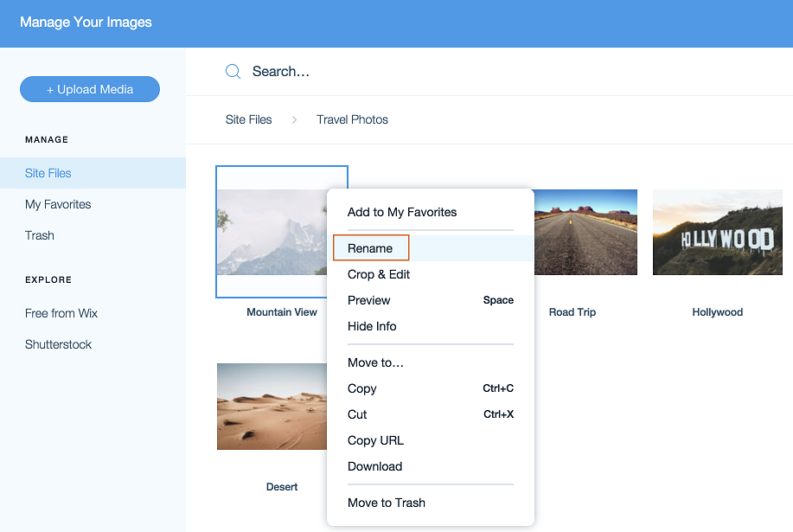
Task: Click the search magnifier icon
Action: (233, 71)
